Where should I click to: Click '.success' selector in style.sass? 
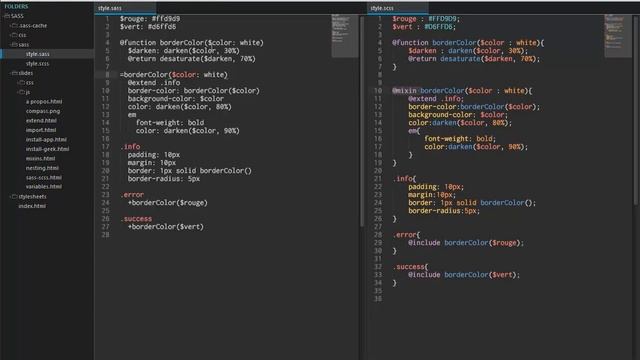click(136, 219)
